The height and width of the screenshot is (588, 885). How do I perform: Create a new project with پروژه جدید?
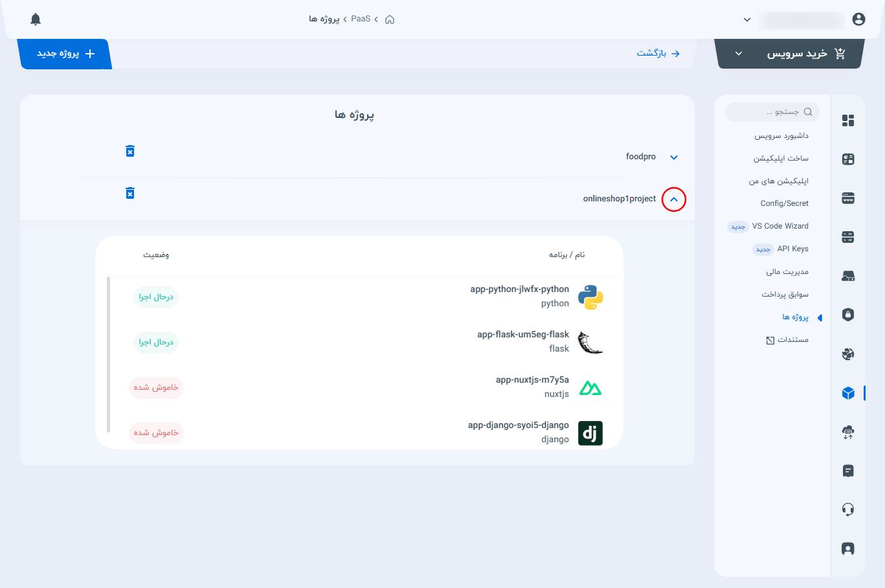point(65,54)
